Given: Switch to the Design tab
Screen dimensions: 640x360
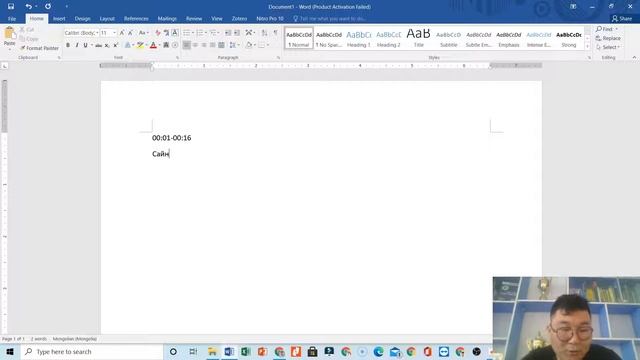Looking at the screenshot, I should click(x=82, y=19).
